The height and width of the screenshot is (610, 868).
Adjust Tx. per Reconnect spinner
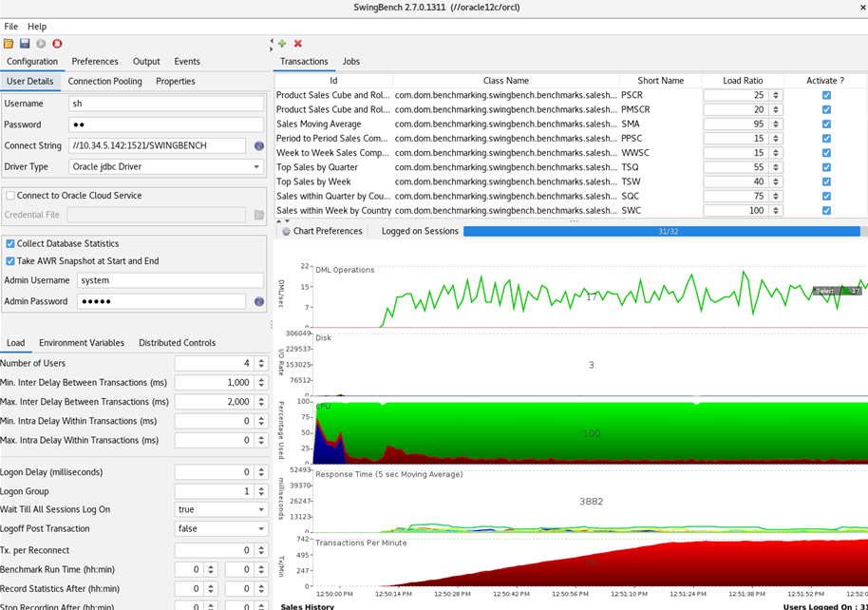click(x=261, y=550)
